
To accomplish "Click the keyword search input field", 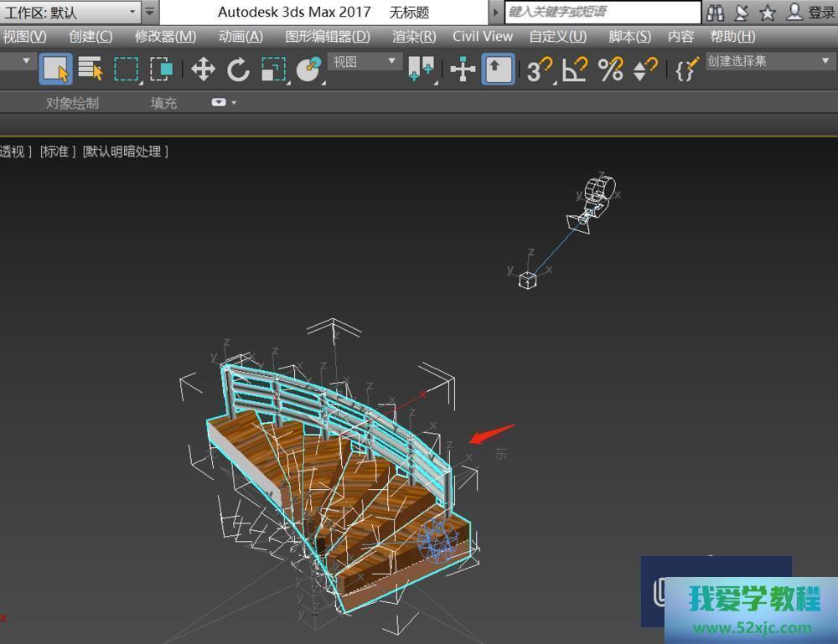I will [x=603, y=13].
